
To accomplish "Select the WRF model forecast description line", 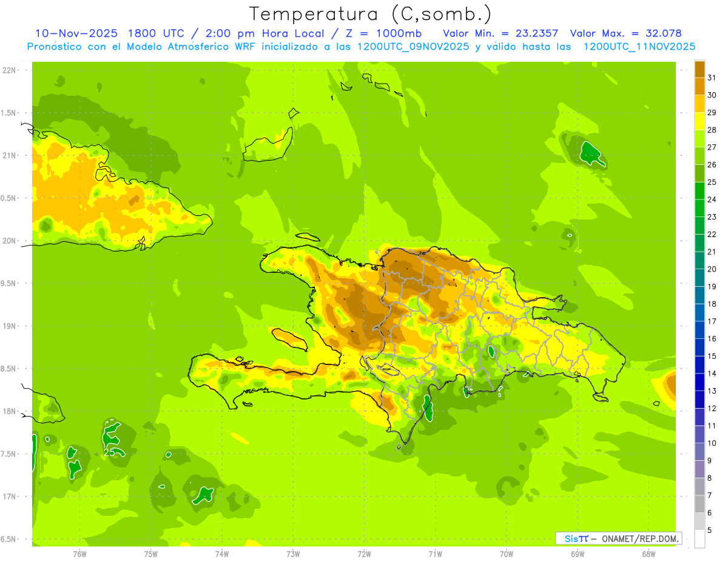I will [x=362, y=46].
